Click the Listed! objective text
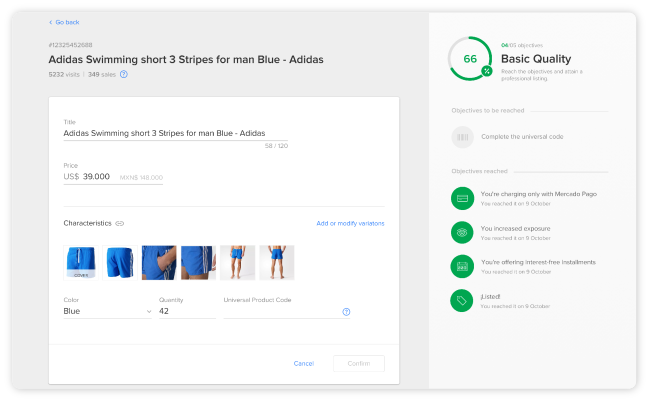 click(490, 296)
